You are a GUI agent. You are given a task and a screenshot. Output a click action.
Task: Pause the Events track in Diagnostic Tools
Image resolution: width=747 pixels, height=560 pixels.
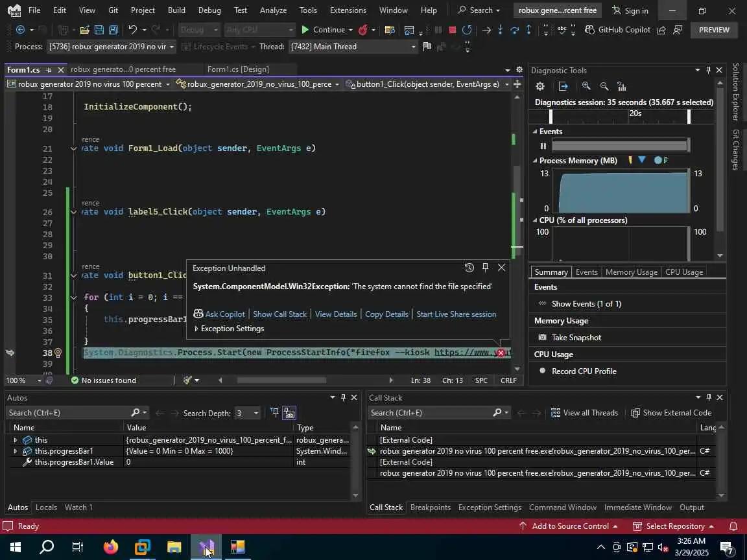(543, 146)
